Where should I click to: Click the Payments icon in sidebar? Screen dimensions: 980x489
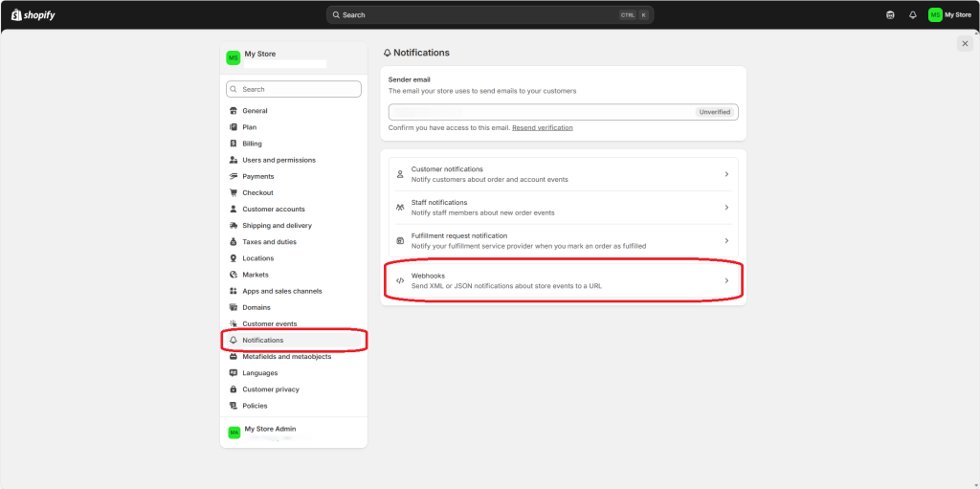(234, 176)
